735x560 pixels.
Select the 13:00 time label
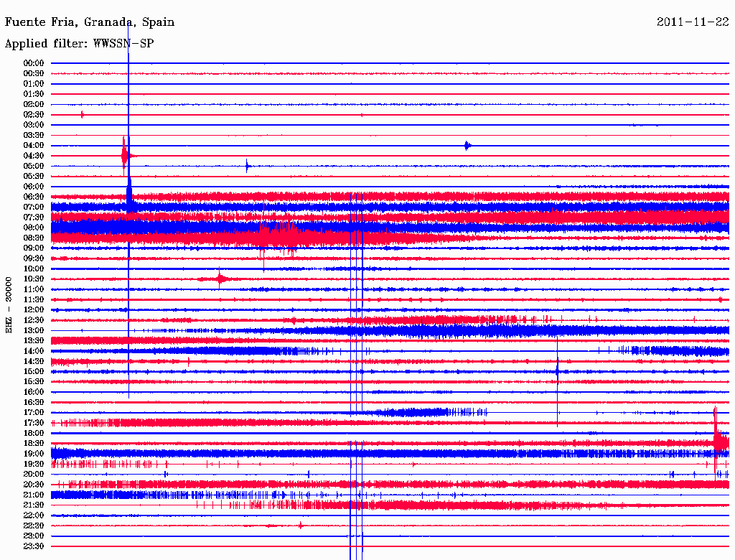pos(34,330)
